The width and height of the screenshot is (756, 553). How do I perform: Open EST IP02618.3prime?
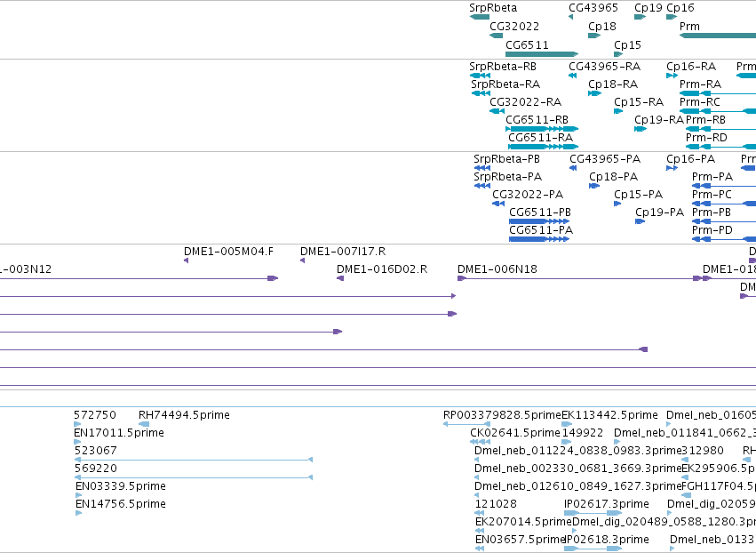point(607,541)
